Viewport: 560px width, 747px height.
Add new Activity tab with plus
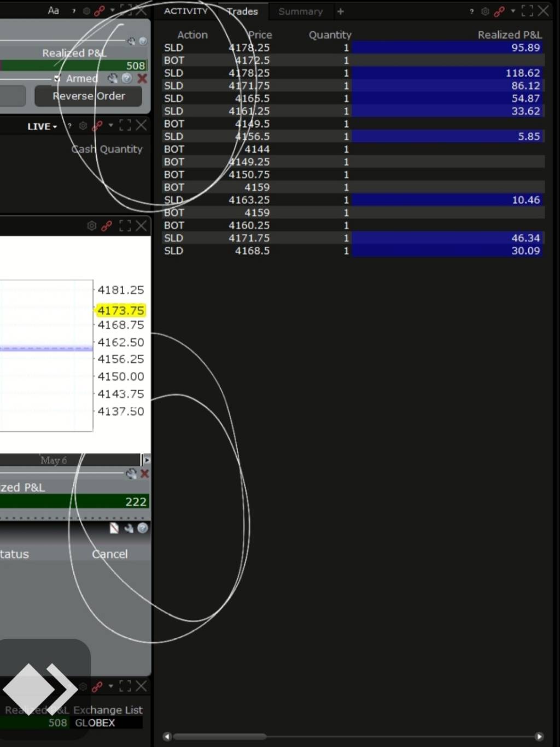(x=340, y=11)
